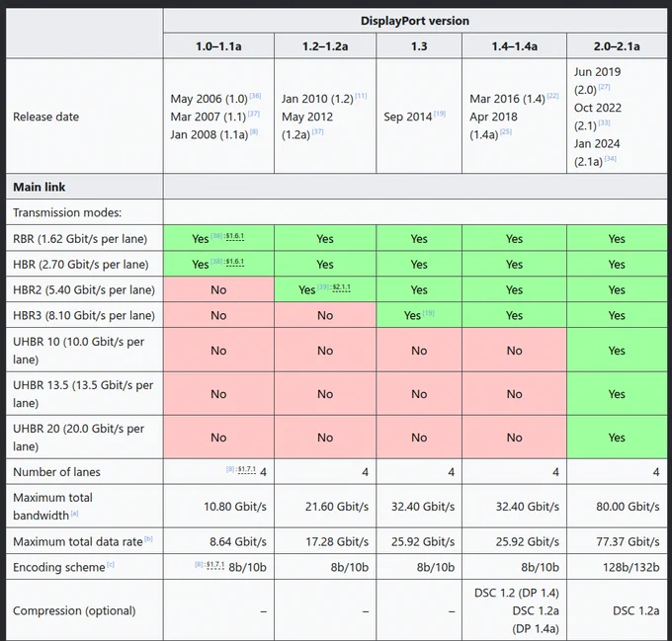Click the 10.80 Gbit/s bandwidth value
Viewport: 672px width, 641px height.
point(235,507)
